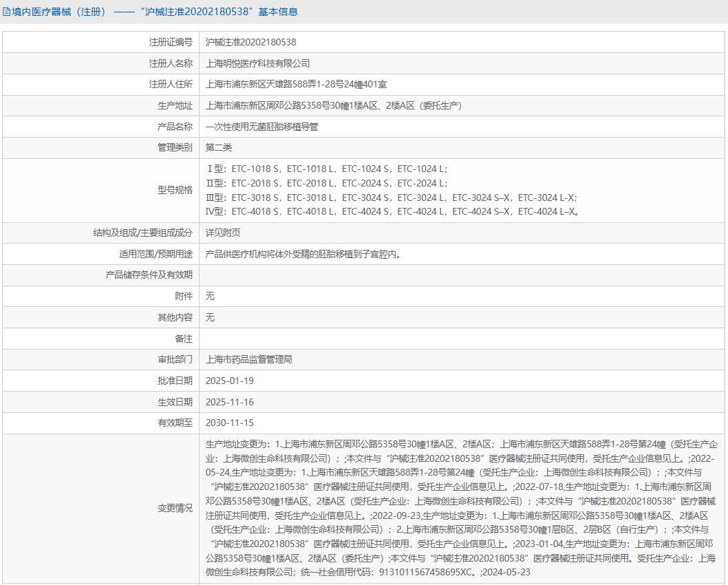Click the 管理类别 label
728x585 pixels.
175,148
